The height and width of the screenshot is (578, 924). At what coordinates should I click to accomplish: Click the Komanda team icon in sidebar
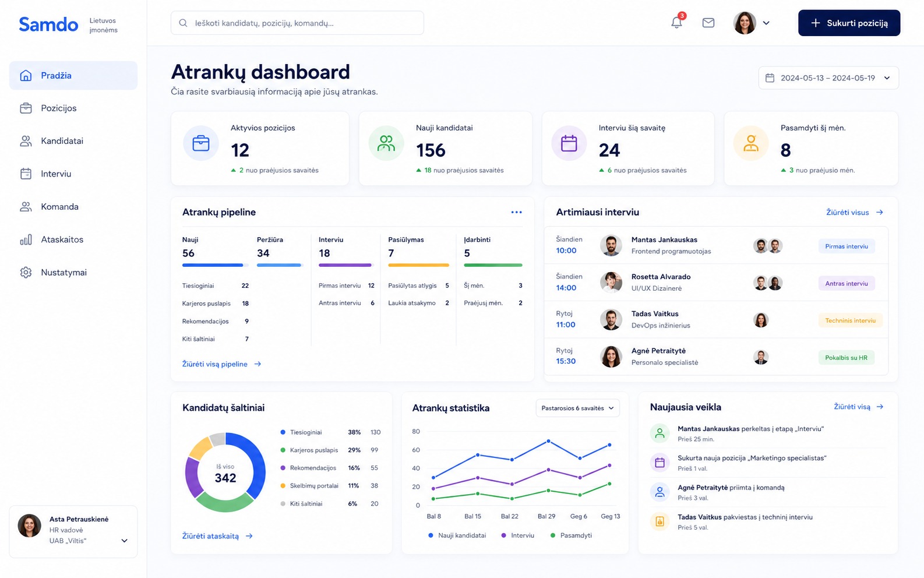[26, 206]
